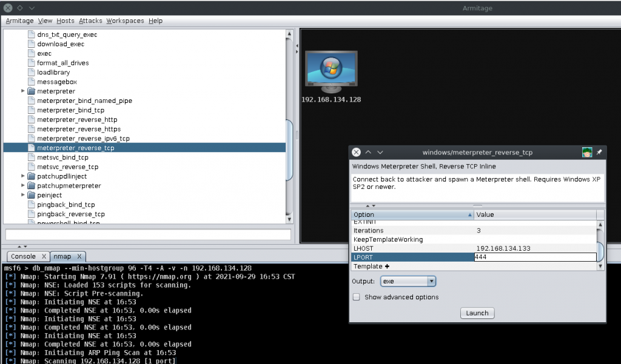Image resolution: width=621 pixels, height=364 pixels.
Task: Click module tree scrollbar up arrow
Action: click(289, 34)
